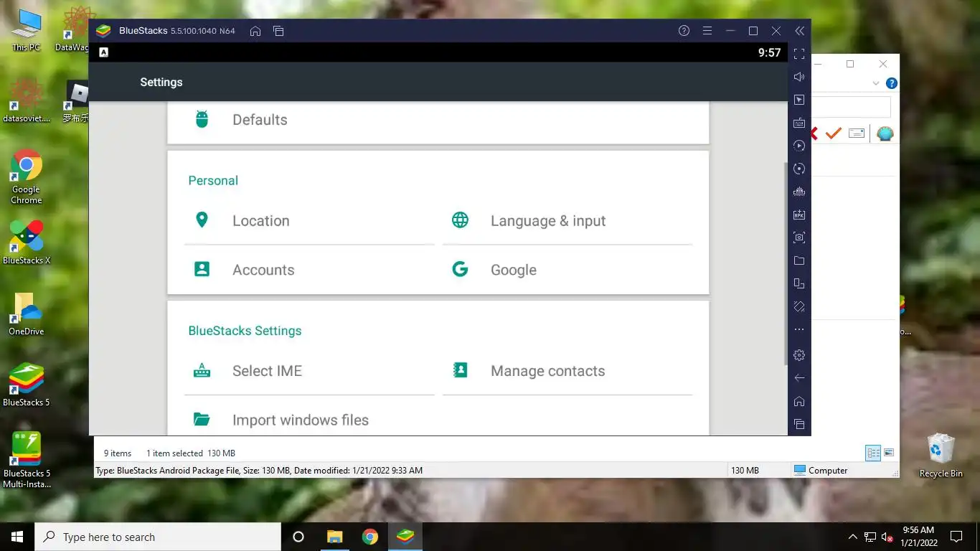
Task: Select datasoviet desktop shortcut
Action: [x=27, y=101]
